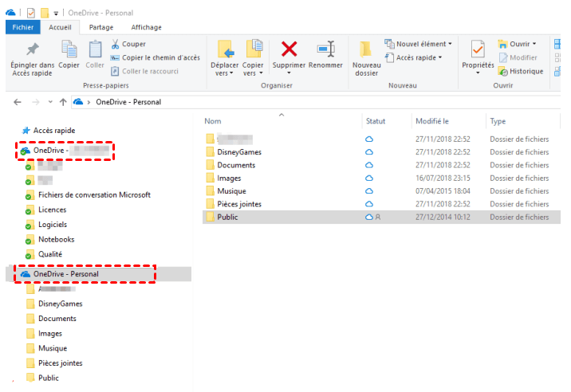The height and width of the screenshot is (392, 571).
Task: Select the first OneDrive account in navigation pane
Action: tap(65, 151)
